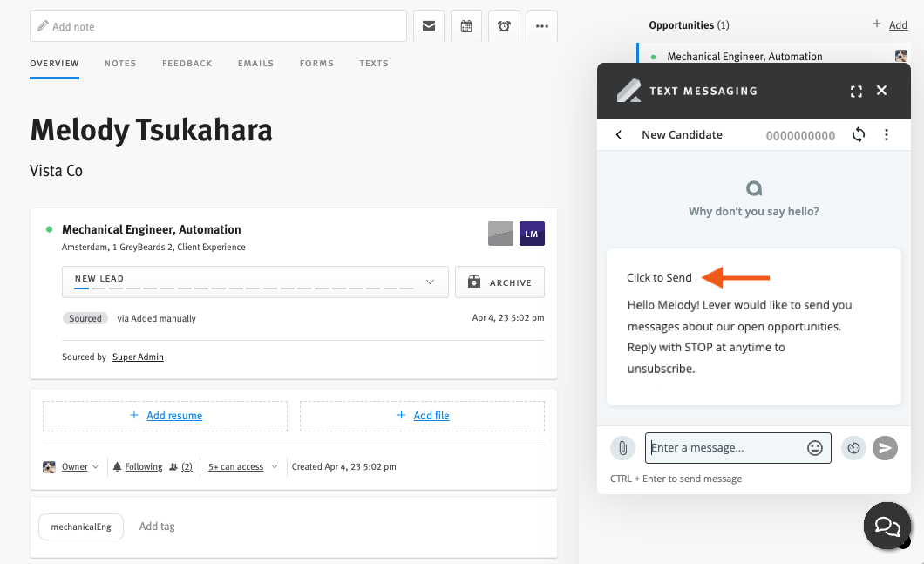Open the Forms tab
This screenshot has width=924, height=564.
pyautogui.click(x=316, y=63)
